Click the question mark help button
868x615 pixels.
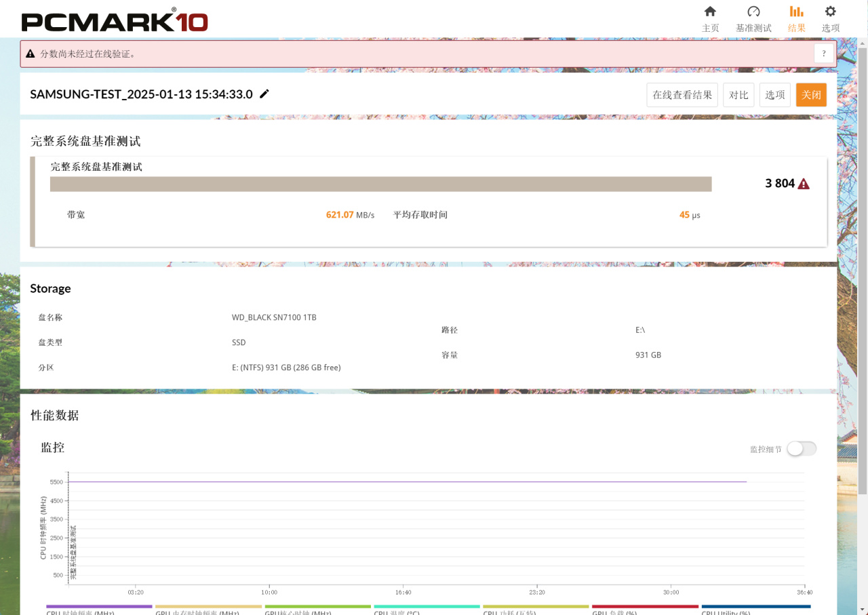pyautogui.click(x=824, y=54)
